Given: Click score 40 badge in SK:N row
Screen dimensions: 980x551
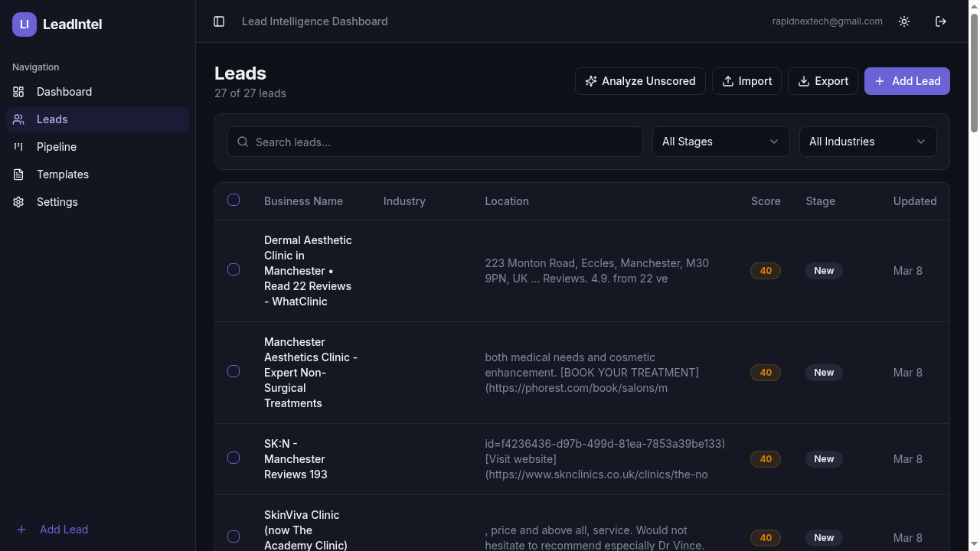Looking at the screenshot, I should 766,459.
